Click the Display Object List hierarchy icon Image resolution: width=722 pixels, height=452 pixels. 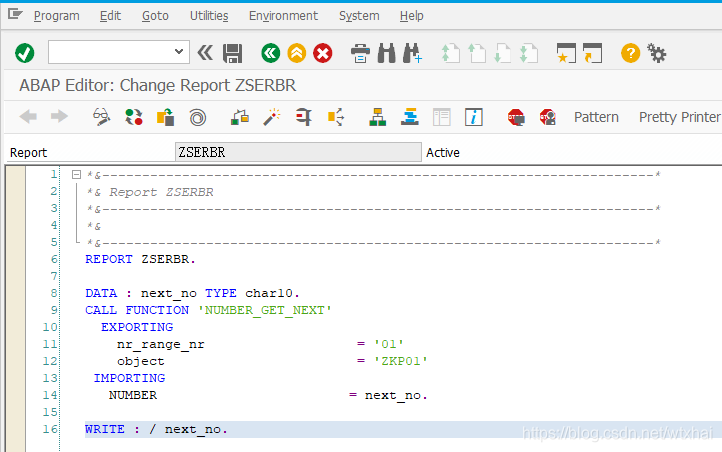point(378,117)
